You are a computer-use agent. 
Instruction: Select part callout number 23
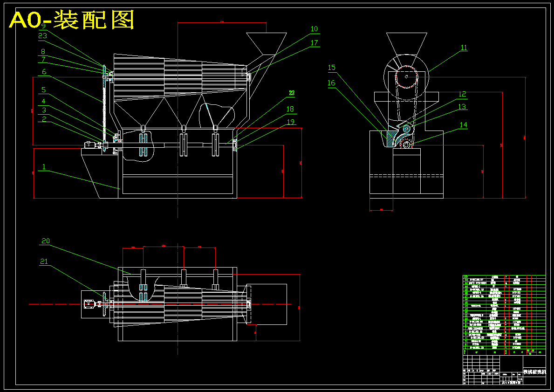click(43, 36)
